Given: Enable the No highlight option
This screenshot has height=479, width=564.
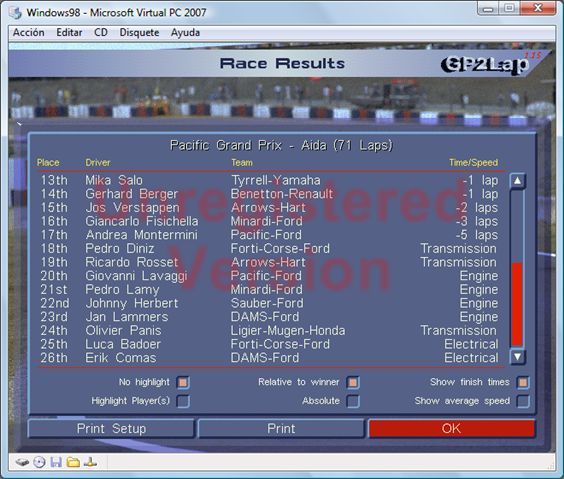Looking at the screenshot, I should [x=183, y=382].
